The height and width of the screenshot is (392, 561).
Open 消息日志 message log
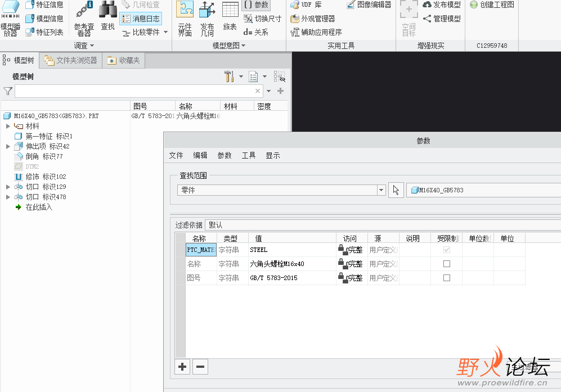click(141, 19)
